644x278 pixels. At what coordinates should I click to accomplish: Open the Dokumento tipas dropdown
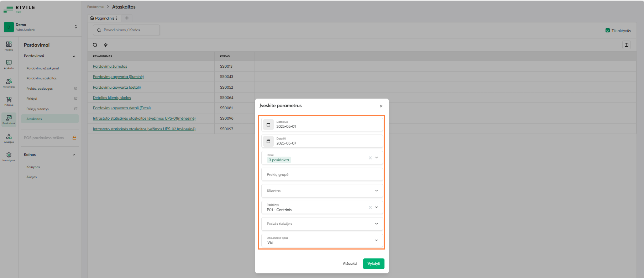(376, 241)
